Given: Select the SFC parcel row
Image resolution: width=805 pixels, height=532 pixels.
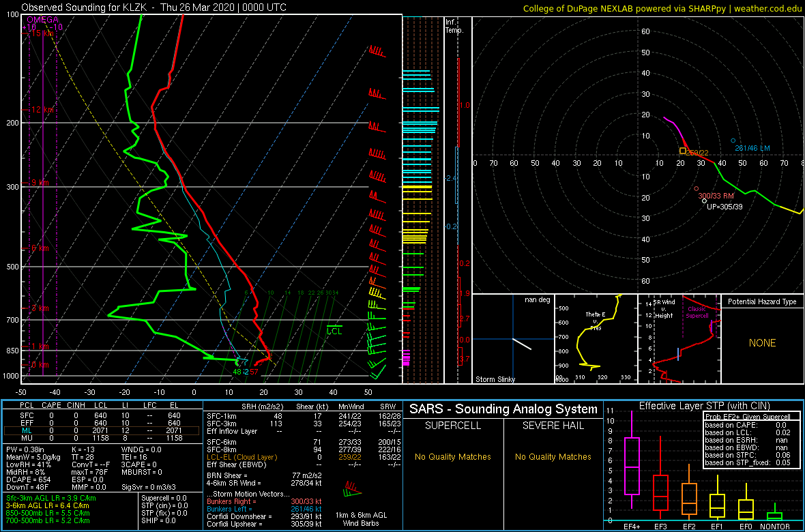Looking at the screenshot, I should pos(102,416).
